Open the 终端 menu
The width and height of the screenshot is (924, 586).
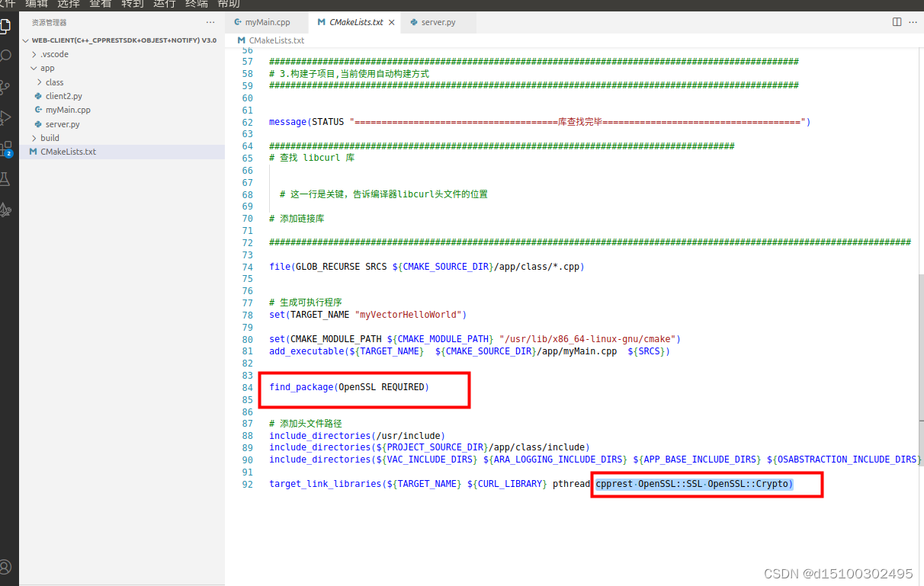[x=196, y=5]
